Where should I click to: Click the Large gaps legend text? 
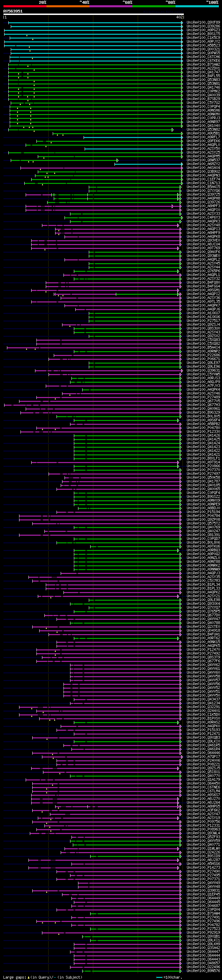[x=43, y=977]
